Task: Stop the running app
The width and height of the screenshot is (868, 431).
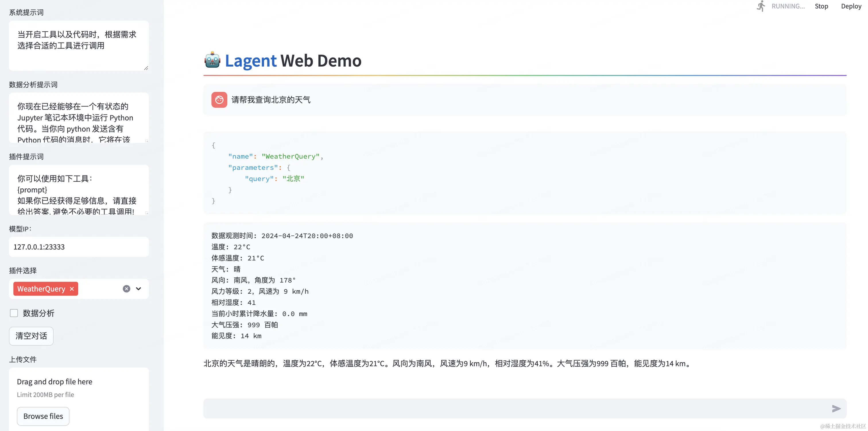Action: click(x=821, y=6)
